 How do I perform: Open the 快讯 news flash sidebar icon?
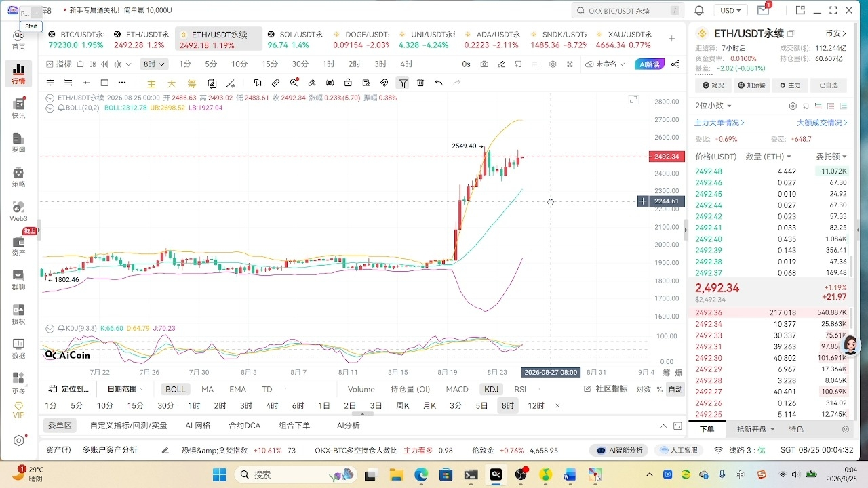tap(18, 108)
